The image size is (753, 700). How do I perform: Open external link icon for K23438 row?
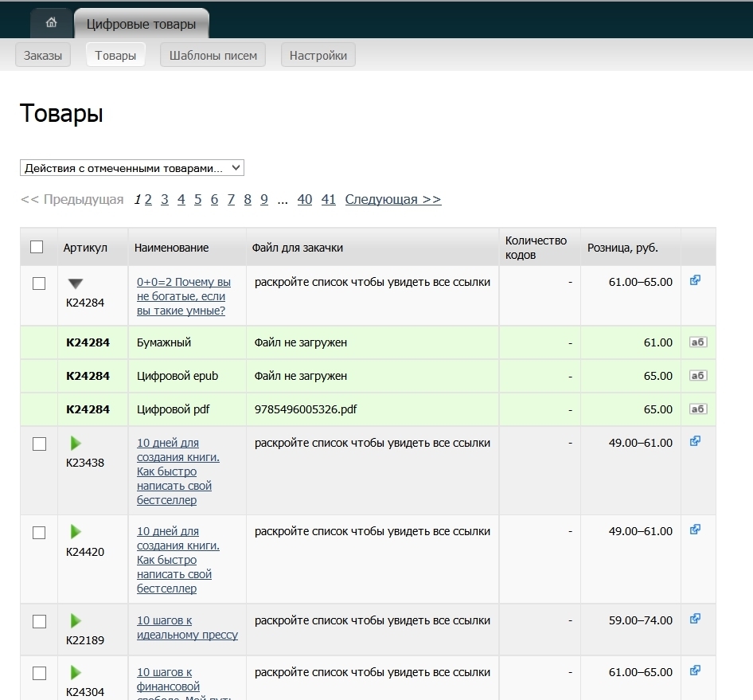(695, 441)
